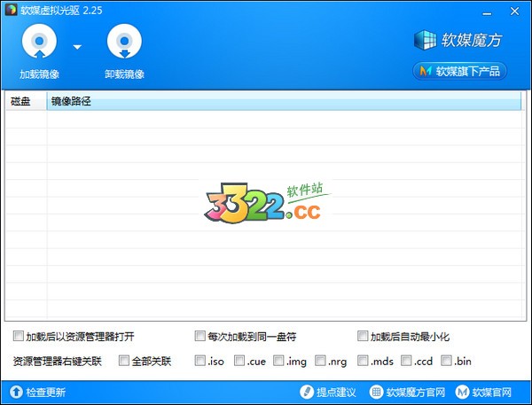The width and height of the screenshot is (532, 405).
Task: Enable 加载后自动最小化 checkbox
Action: pyautogui.click(x=363, y=336)
